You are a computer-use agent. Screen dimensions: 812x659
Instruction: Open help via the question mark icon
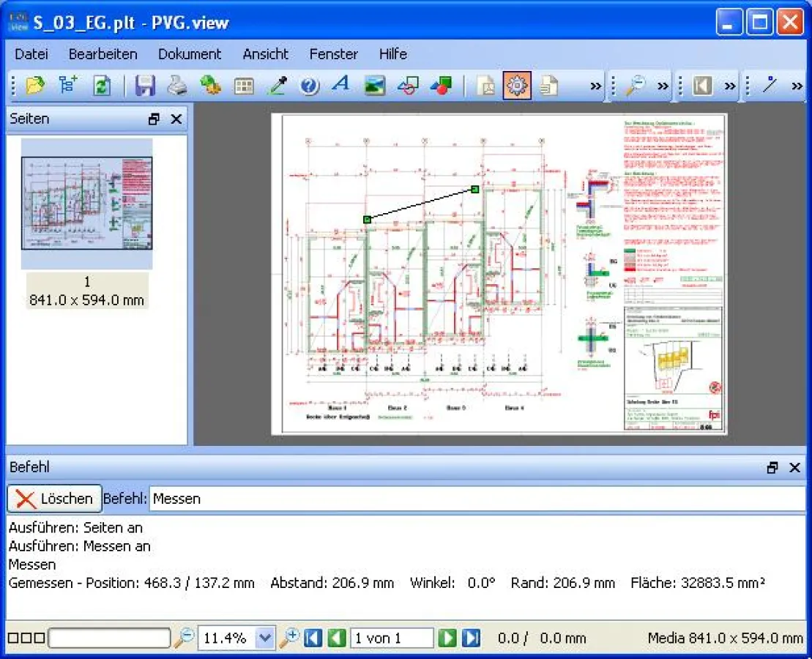click(309, 86)
